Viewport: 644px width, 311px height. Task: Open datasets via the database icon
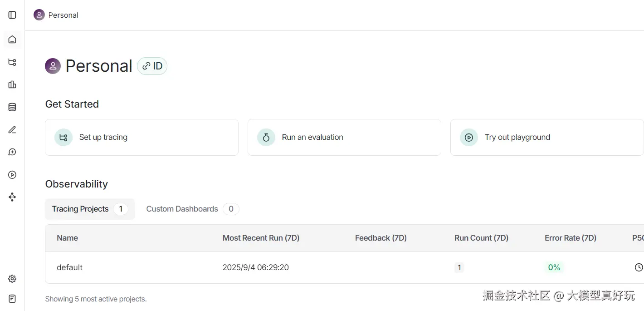coord(12,107)
